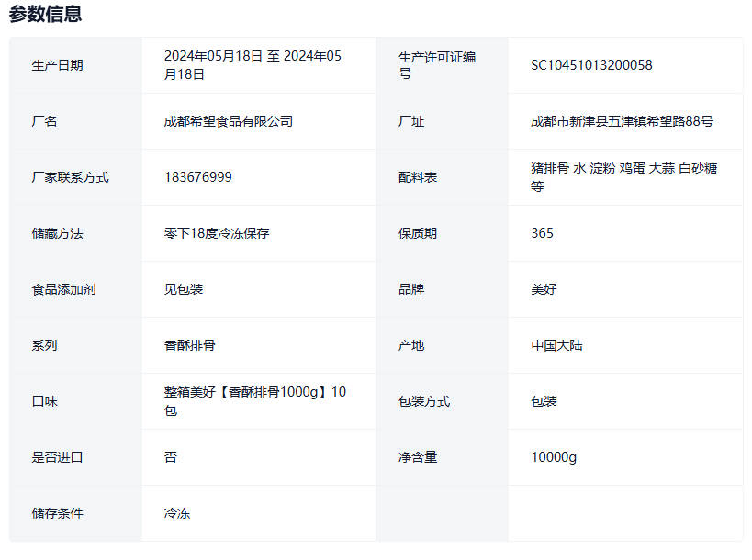Click the net content value 10000g
752x560 pixels.
point(554,457)
